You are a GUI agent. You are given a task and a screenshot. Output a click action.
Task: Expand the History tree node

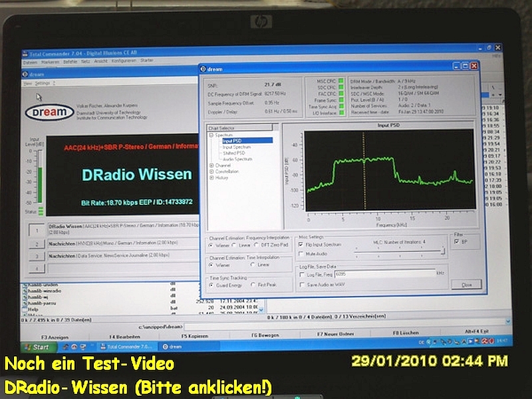(x=211, y=178)
